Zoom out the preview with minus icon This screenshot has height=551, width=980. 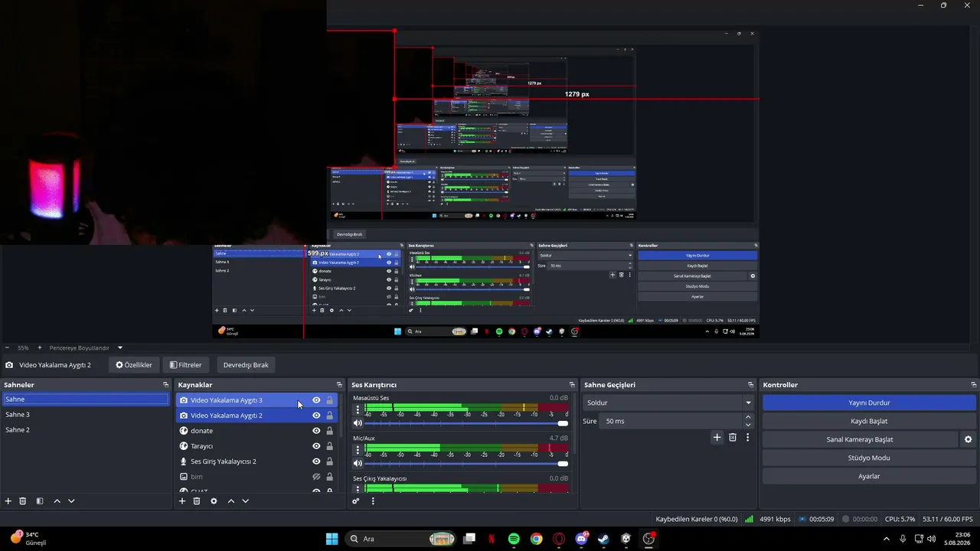(6, 348)
